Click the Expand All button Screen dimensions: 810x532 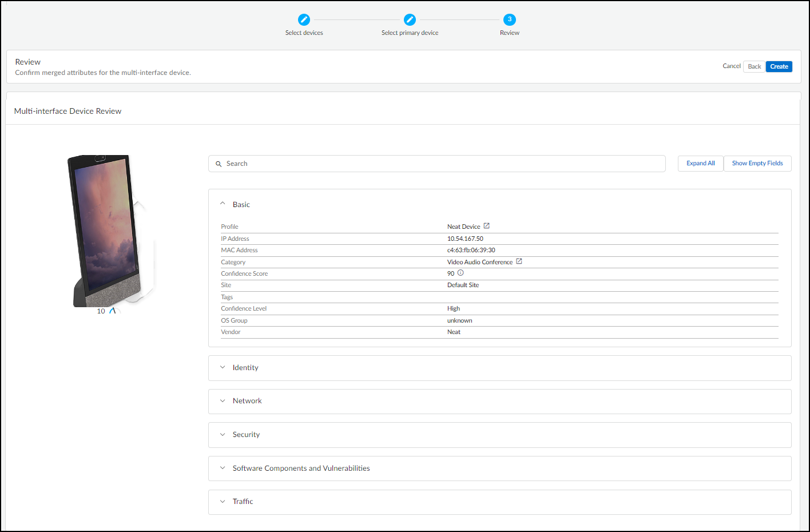pyautogui.click(x=700, y=164)
